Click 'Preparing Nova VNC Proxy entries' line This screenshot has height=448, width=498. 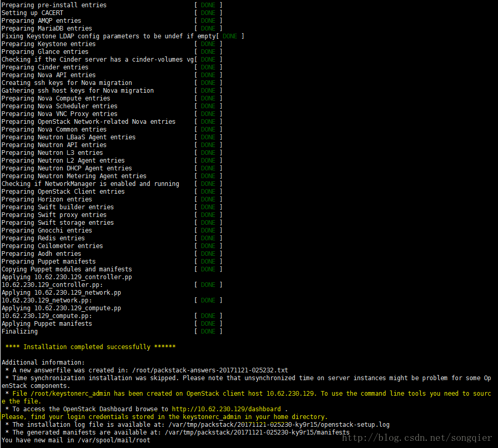click(x=60, y=114)
